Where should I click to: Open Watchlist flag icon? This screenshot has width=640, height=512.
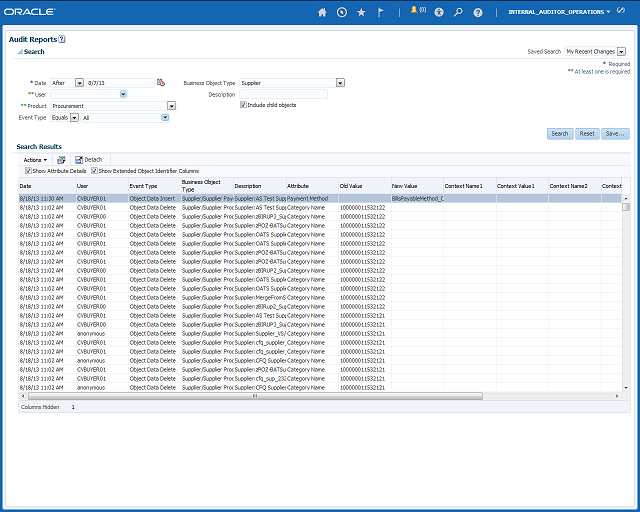click(380, 12)
